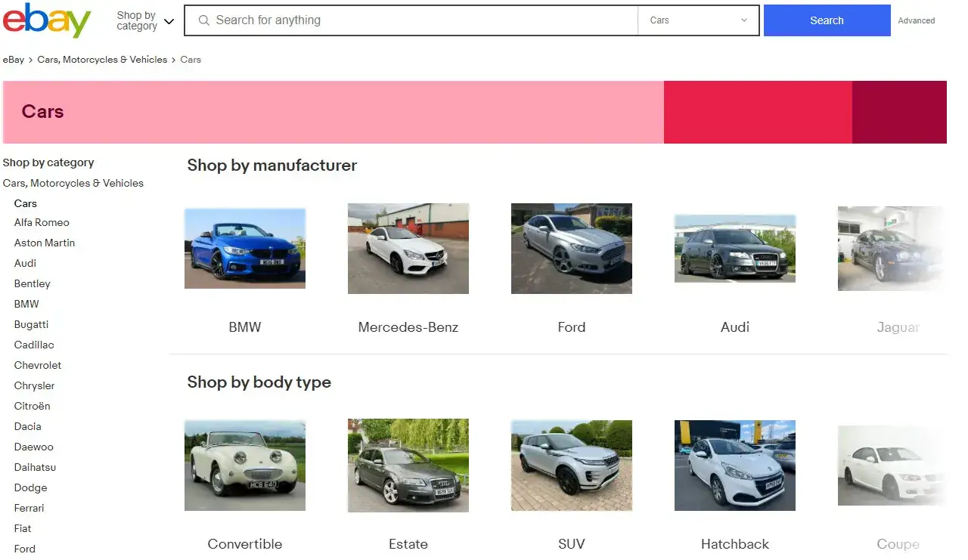Open the Convertible body type category
This screenshot has width=968, height=560.
[x=245, y=465]
